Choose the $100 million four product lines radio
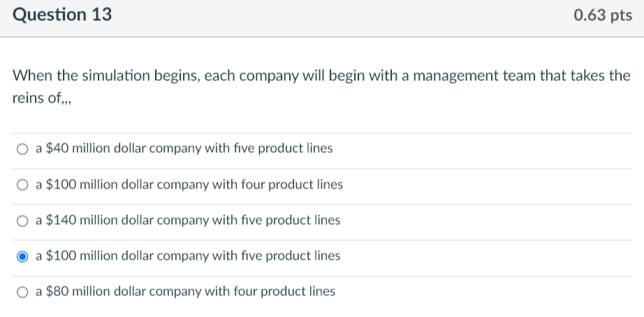The image size is (644, 317). (23, 185)
